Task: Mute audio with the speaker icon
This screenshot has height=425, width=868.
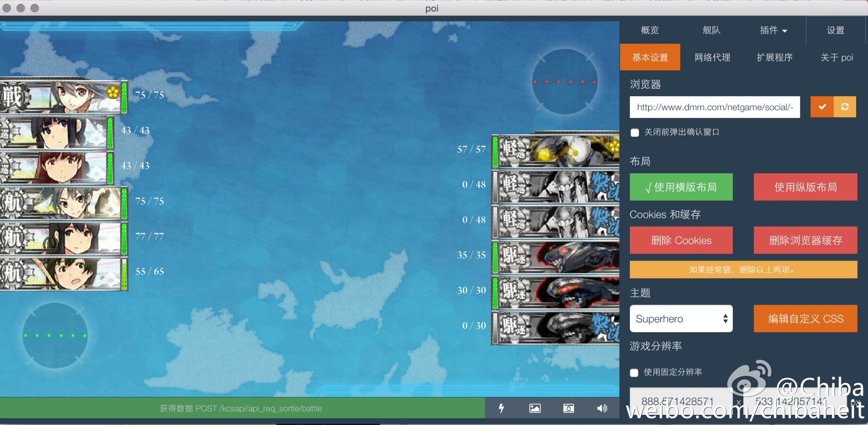Action: [602, 408]
